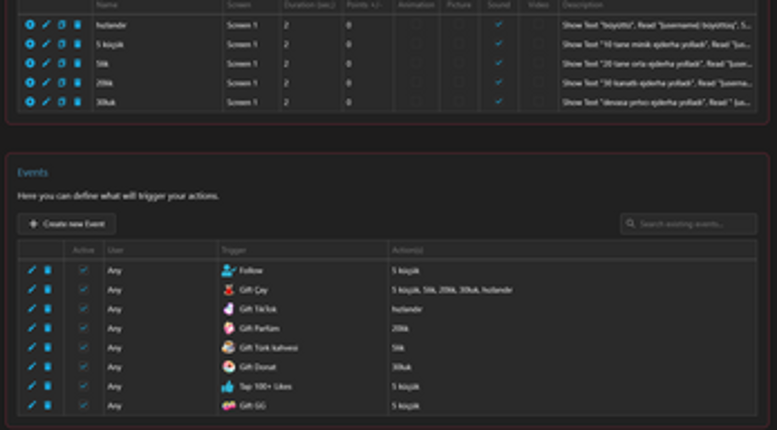Delete the Gift Türk kahvesi event
Image resolution: width=777 pixels, height=430 pixels.
pyautogui.click(x=48, y=347)
